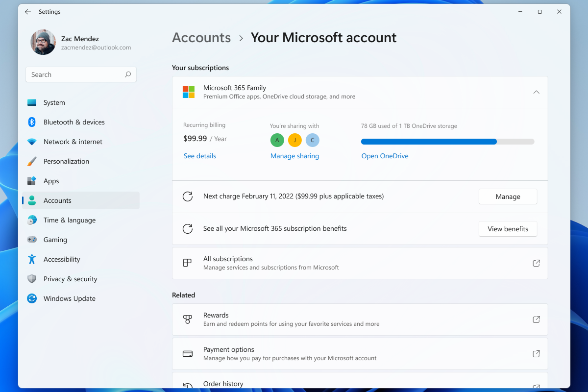Select Accounts in the sidebar menu
Screen dimensions: 588x392
point(58,200)
